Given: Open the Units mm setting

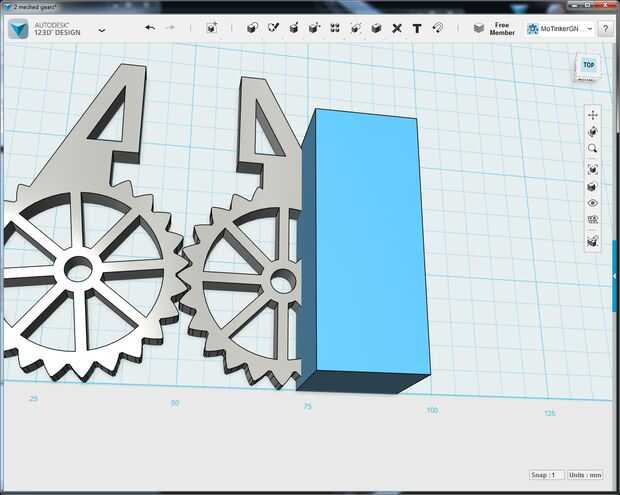Looking at the screenshot, I should (587, 475).
